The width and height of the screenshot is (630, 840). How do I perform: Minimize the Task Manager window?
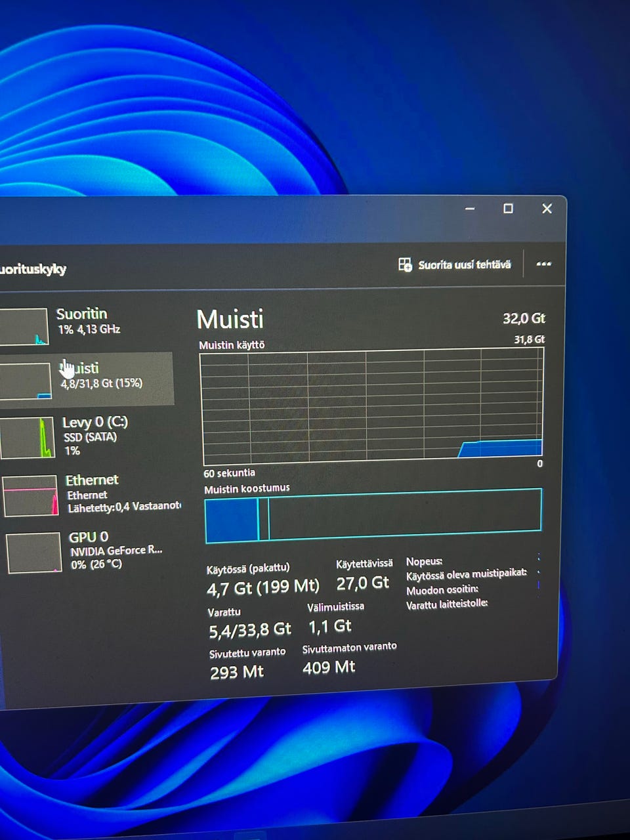click(470, 209)
